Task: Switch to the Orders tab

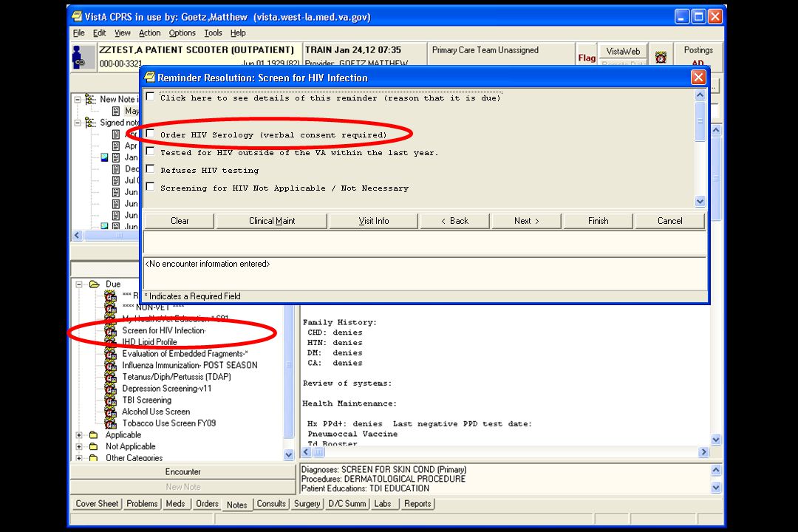Action: (207, 503)
